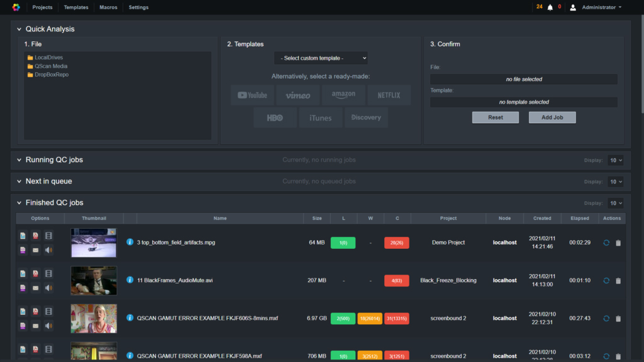
Task: Select the HBO ready-made template
Action: pos(275,118)
